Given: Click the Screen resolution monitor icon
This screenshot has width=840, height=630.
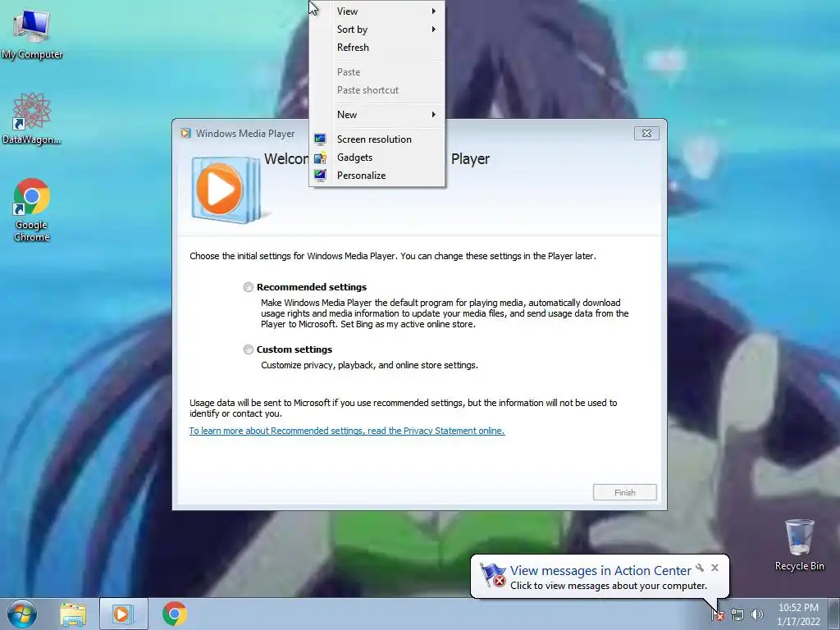Looking at the screenshot, I should 320,139.
